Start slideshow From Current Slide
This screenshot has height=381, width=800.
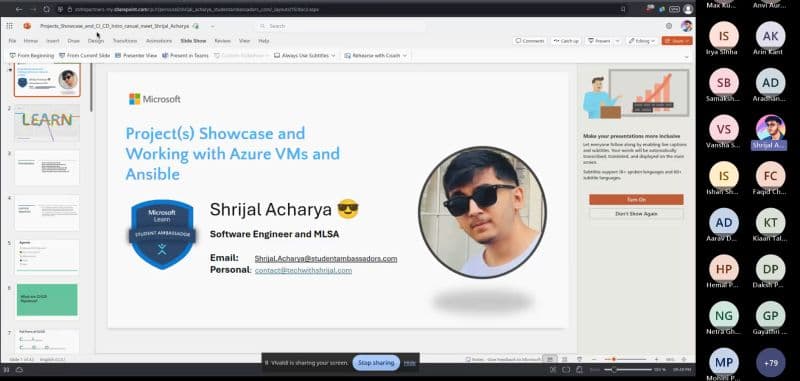pos(85,55)
